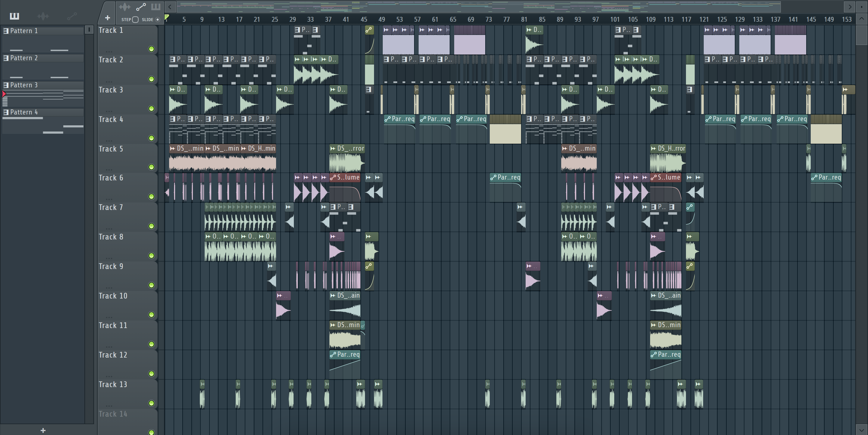
Task: Mute Track 14 with its green light
Action: pyautogui.click(x=152, y=432)
